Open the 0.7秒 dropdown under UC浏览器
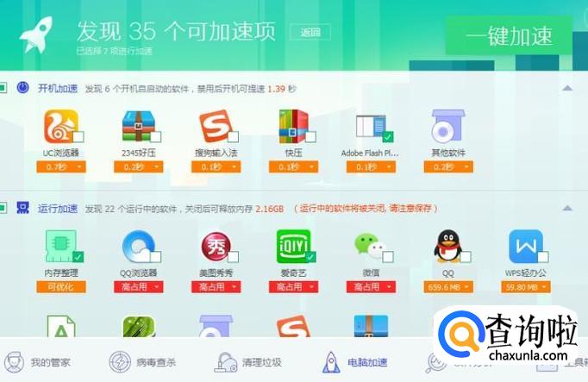The height and width of the screenshot is (382, 588). tap(61, 166)
